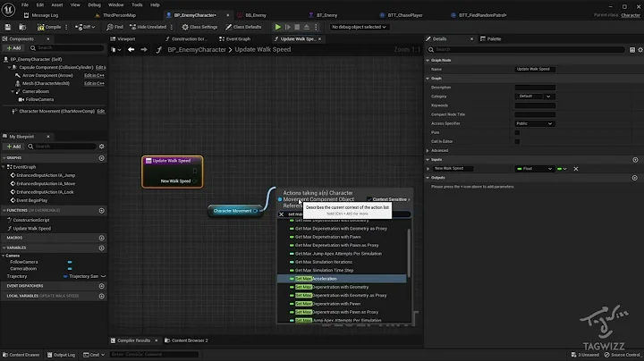Open the Category dropdown in Details
Screen dimensions: 644x361
pos(535,97)
